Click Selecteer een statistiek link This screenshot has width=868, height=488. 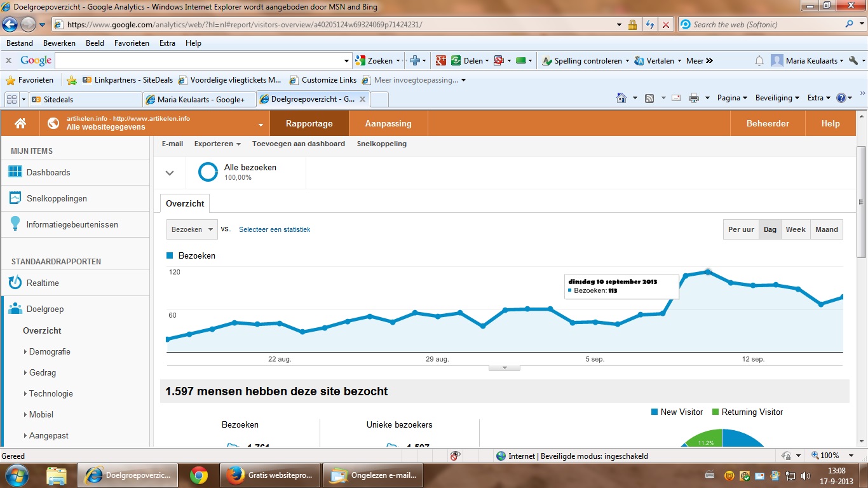click(275, 229)
